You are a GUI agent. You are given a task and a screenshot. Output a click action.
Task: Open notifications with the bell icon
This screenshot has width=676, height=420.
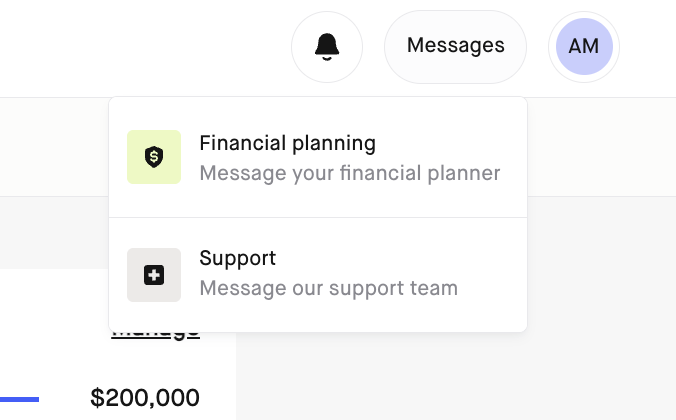coord(327,47)
